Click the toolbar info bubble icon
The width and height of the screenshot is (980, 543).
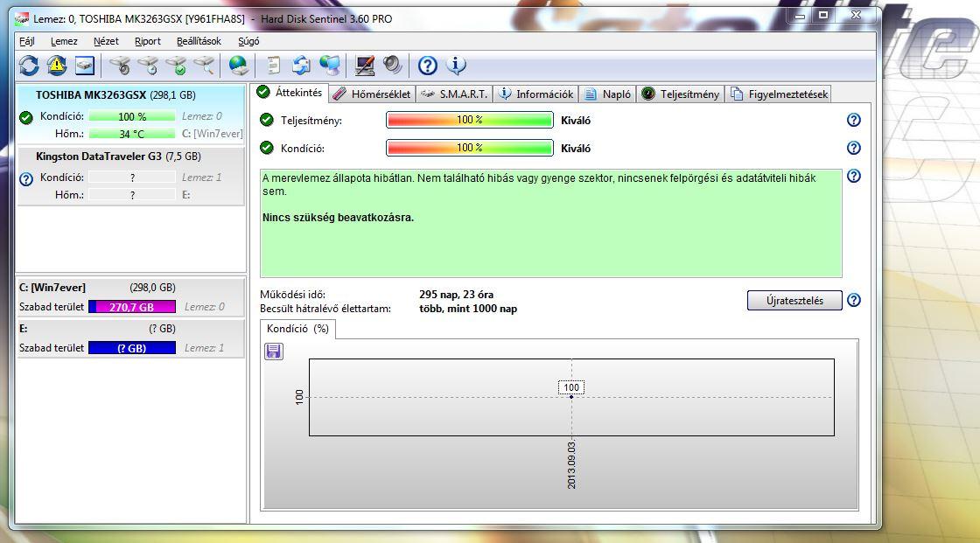click(456, 65)
